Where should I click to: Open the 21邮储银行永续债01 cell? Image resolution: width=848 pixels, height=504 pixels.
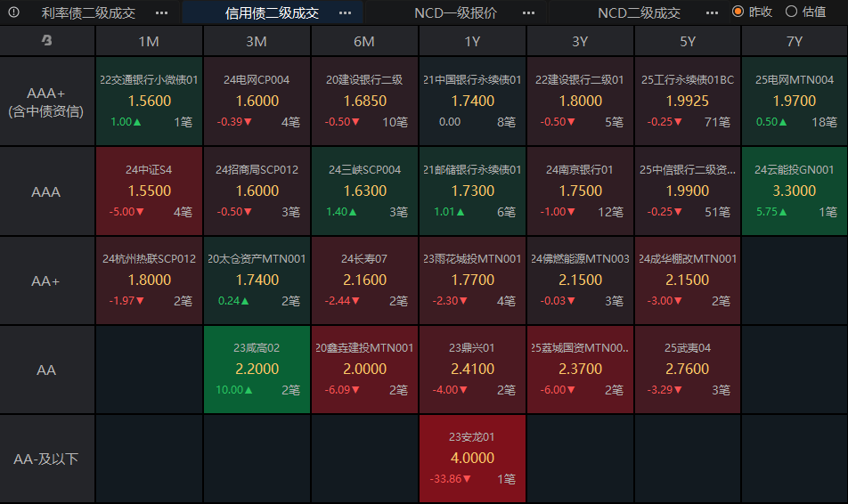click(472, 191)
